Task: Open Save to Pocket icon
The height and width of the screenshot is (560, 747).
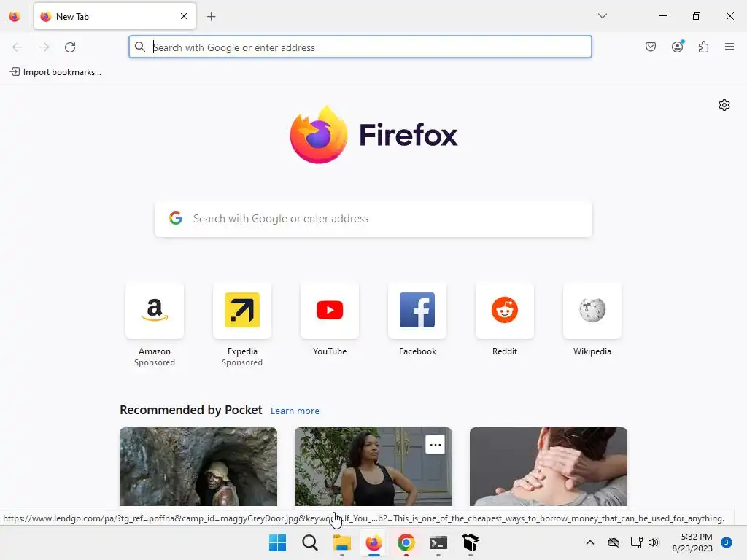Action: coord(651,47)
